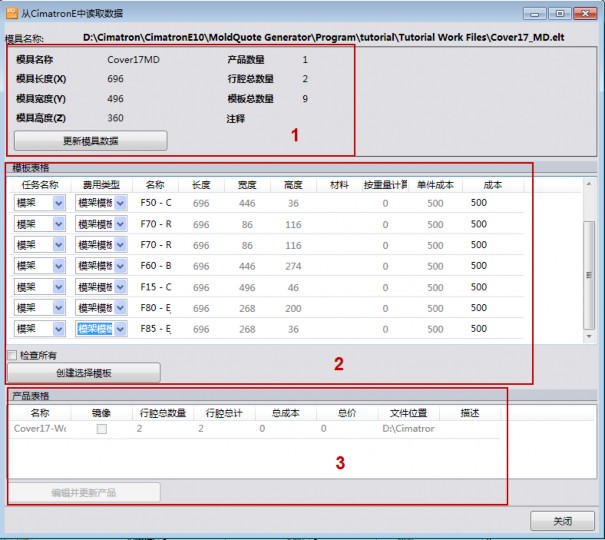Click the 总价 column header
605x540 pixels.
(347, 413)
